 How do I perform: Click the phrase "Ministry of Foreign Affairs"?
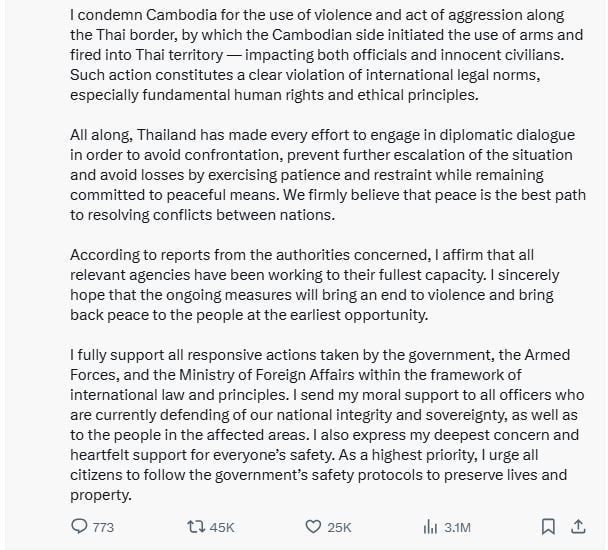266,375
